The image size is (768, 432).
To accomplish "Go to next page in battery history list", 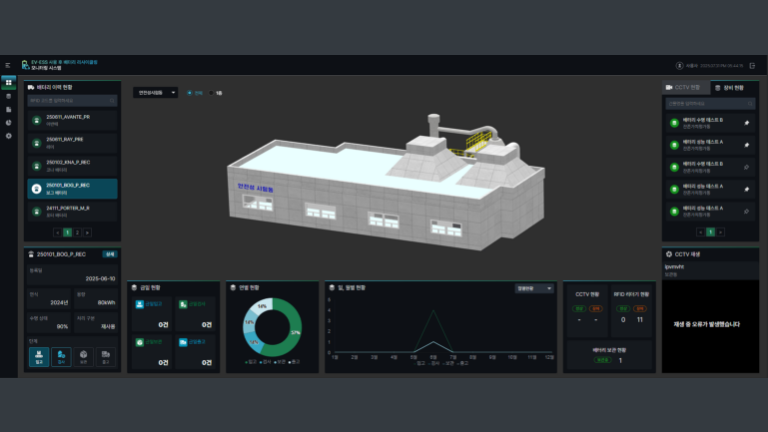I will (x=87, y=232).
